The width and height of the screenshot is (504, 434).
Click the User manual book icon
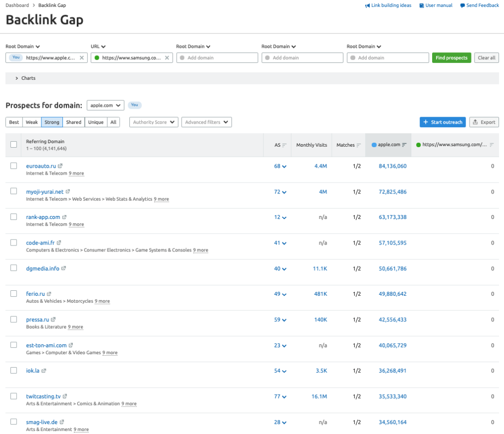tap(421, 5)
